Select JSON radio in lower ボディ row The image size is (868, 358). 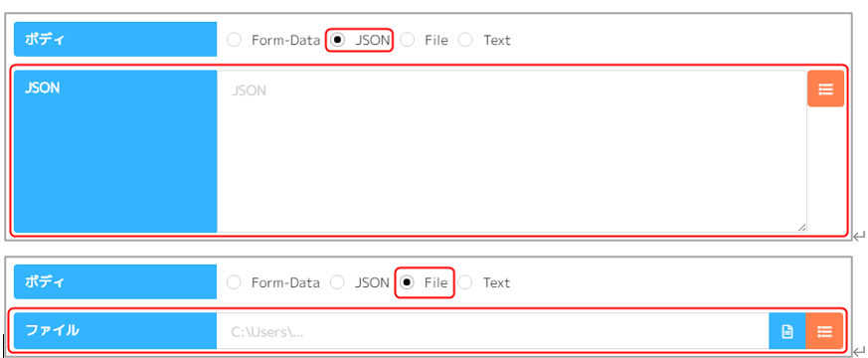[337, 282]
